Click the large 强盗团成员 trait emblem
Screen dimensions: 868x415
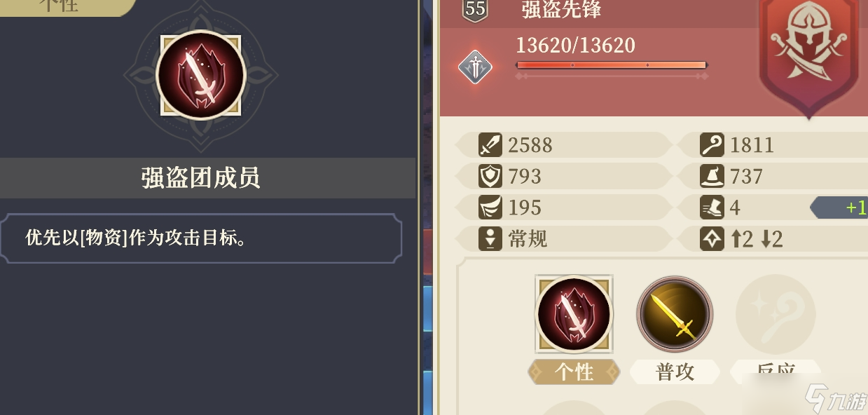click(x=200, y=75)
